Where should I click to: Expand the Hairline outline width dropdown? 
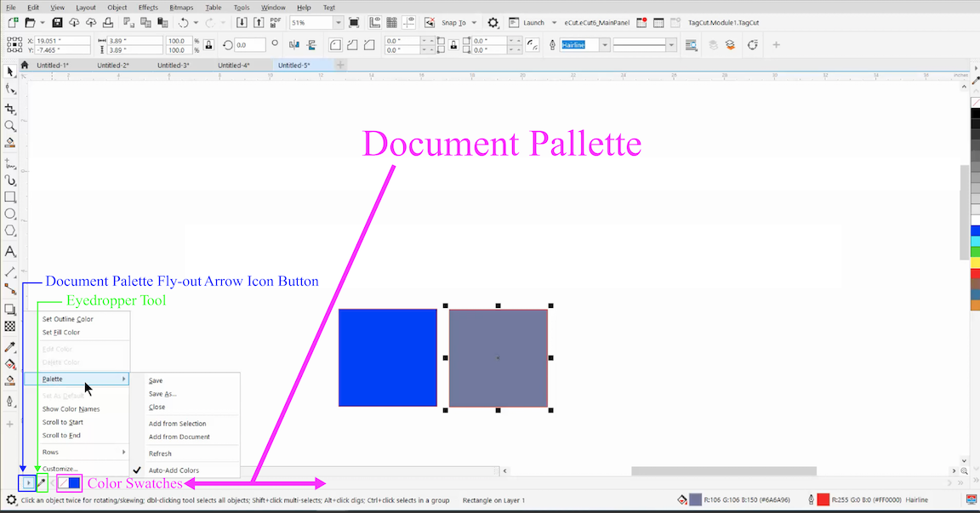tap(605, 45)
